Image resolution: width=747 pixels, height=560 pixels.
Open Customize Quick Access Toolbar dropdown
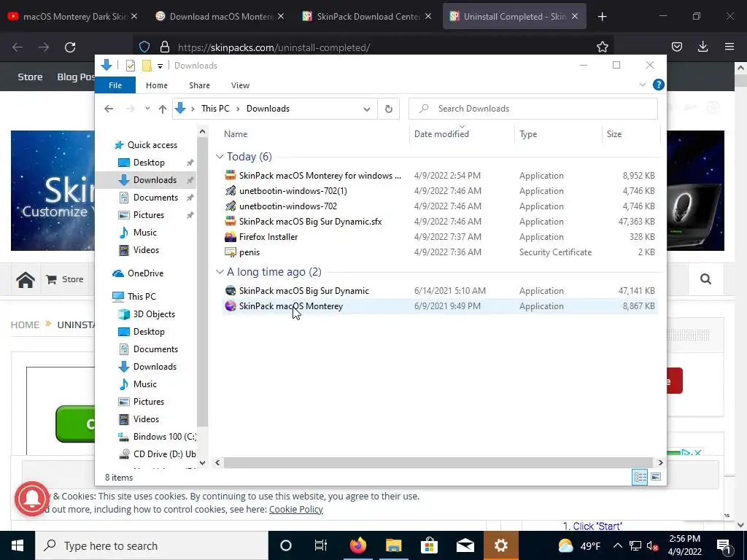pyautogui.click(x=160, y=66)
